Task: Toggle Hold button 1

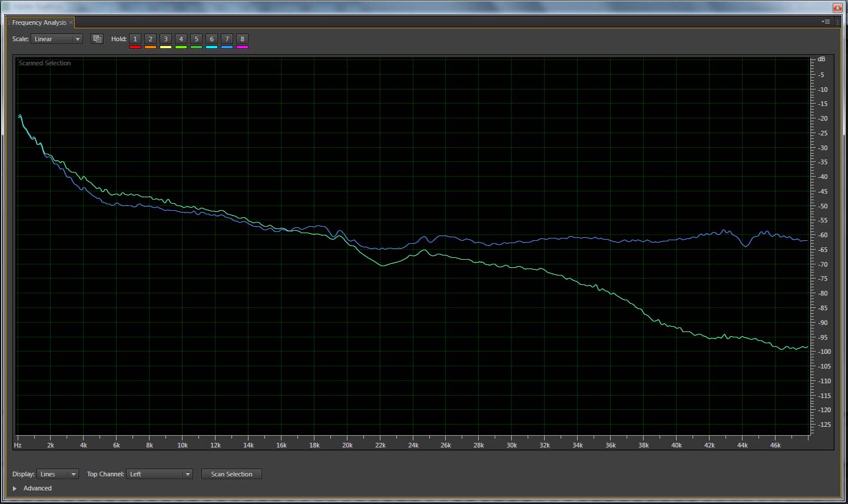Action: coord(135,39)
